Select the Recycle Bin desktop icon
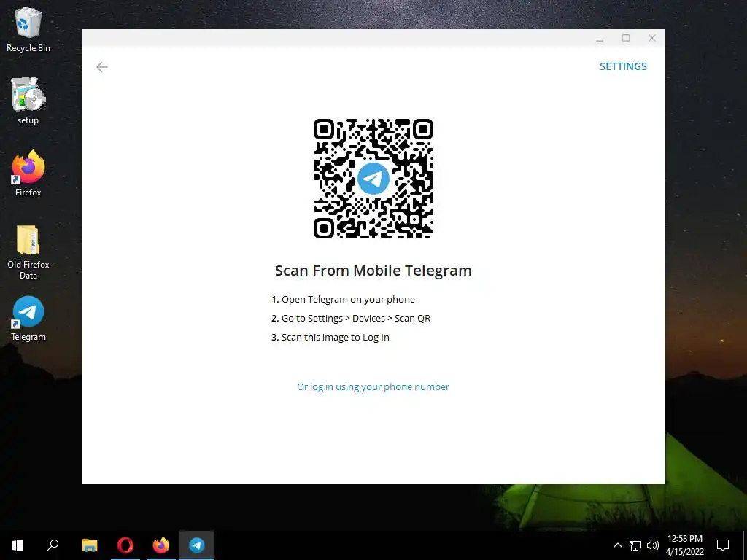This screenshot has height=560, width=747. (x=28, y=29)
